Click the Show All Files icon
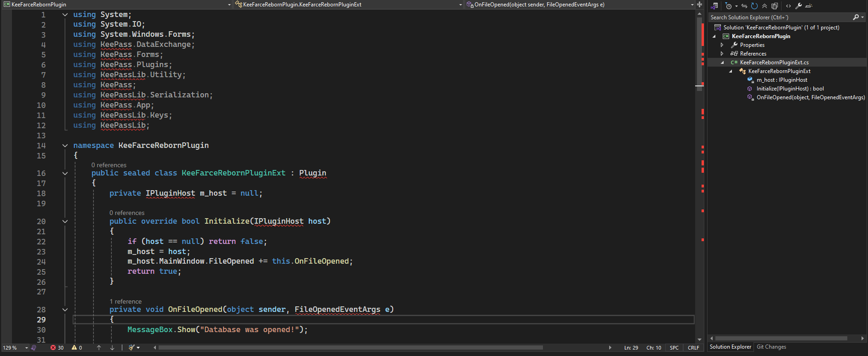The height and width of the screenshot is (356, 868). (775, 6)
